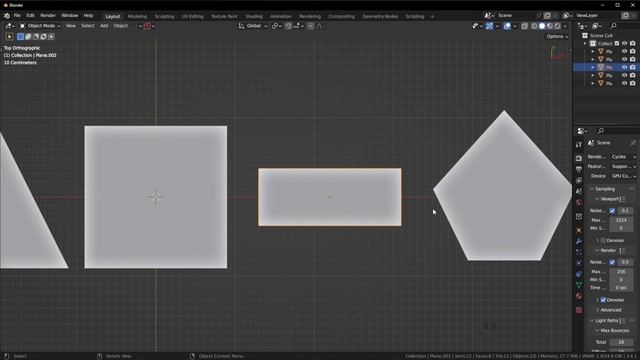Open the viewport editor type menu
The image size is (640, 360).
(9, 26)
